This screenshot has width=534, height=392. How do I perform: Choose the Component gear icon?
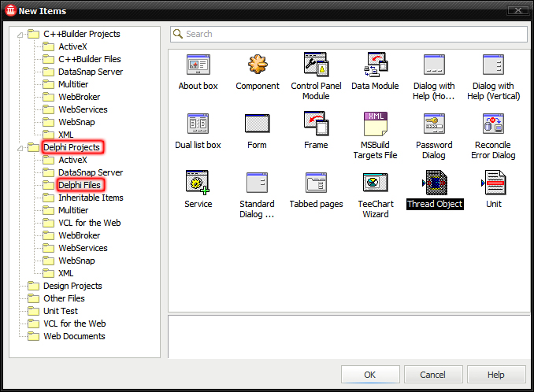point(258,64)
